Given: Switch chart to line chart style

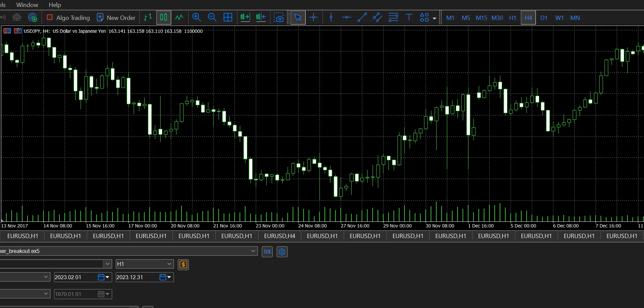Looking at the screenshot, I should click(179, 18).
